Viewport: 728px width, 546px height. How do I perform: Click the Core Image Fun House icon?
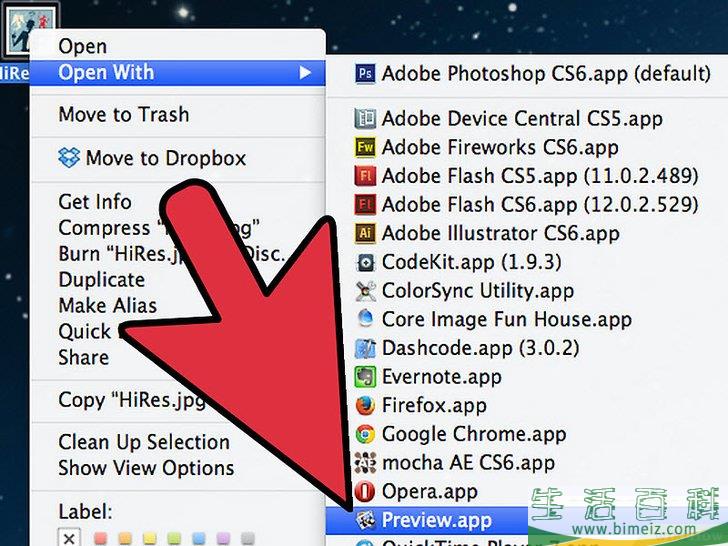pos(365,319)
